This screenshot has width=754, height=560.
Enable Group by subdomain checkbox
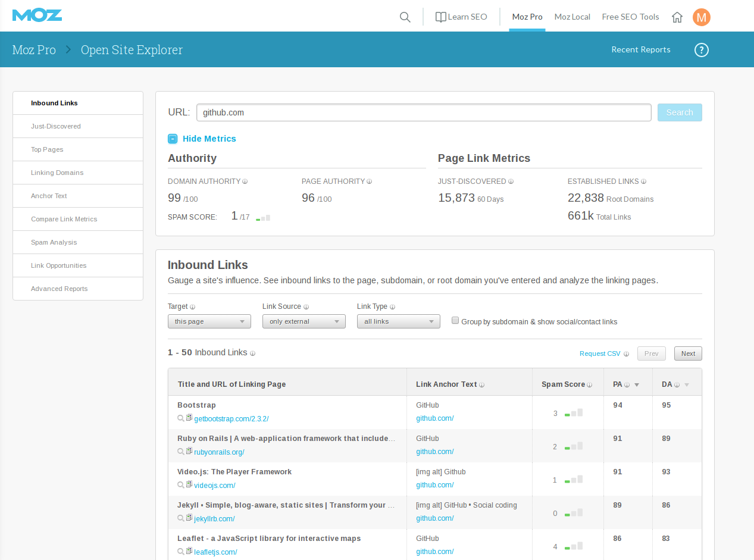(x=455, y=320)
